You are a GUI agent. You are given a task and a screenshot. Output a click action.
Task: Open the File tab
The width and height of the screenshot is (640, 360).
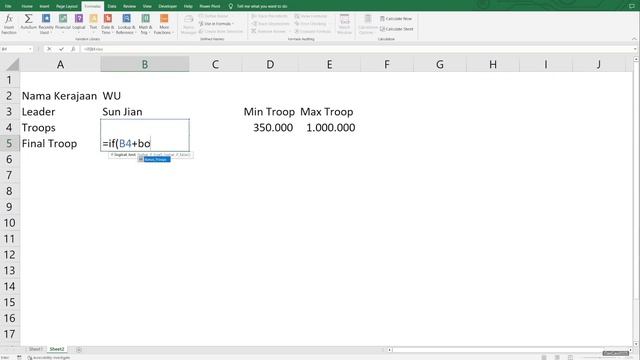[x=8, y=6]
